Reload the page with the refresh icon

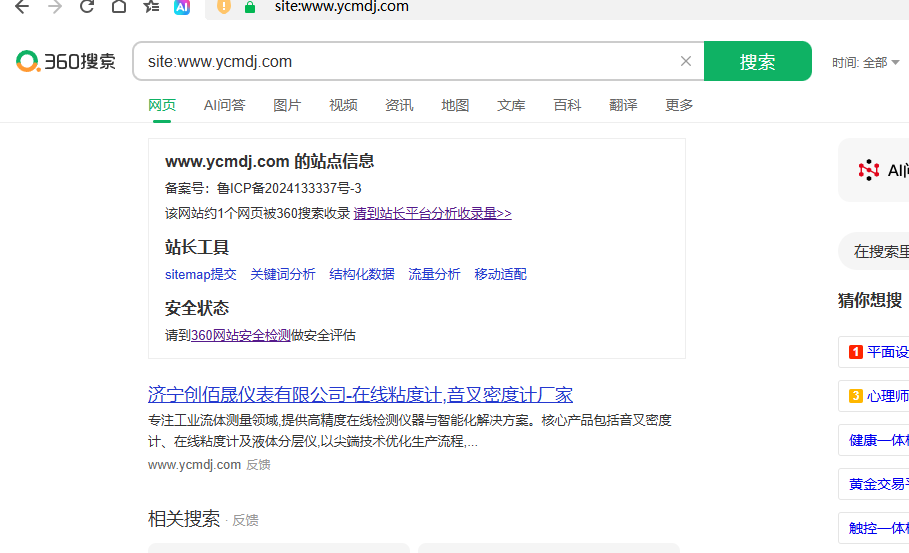tap(87, 6)
